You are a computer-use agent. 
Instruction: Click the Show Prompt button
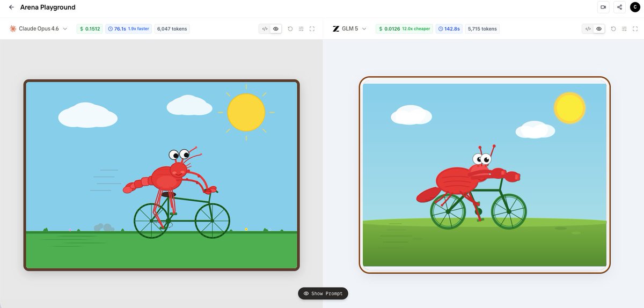[323, 294]
